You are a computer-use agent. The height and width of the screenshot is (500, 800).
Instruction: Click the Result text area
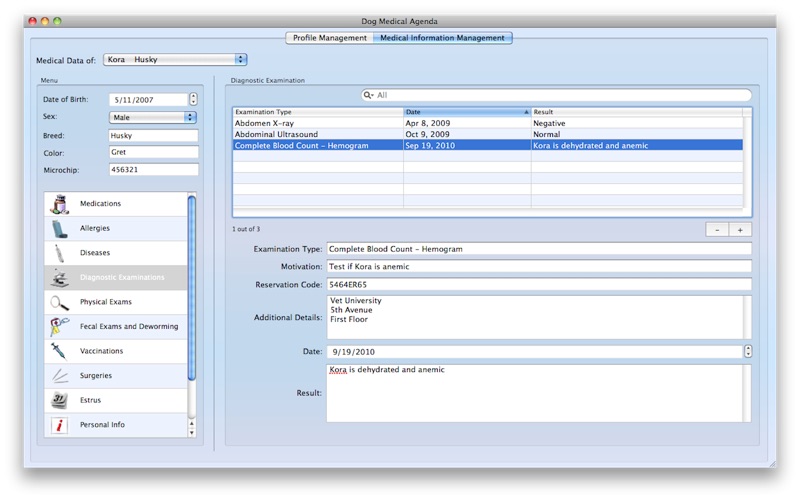coord(539,393)
